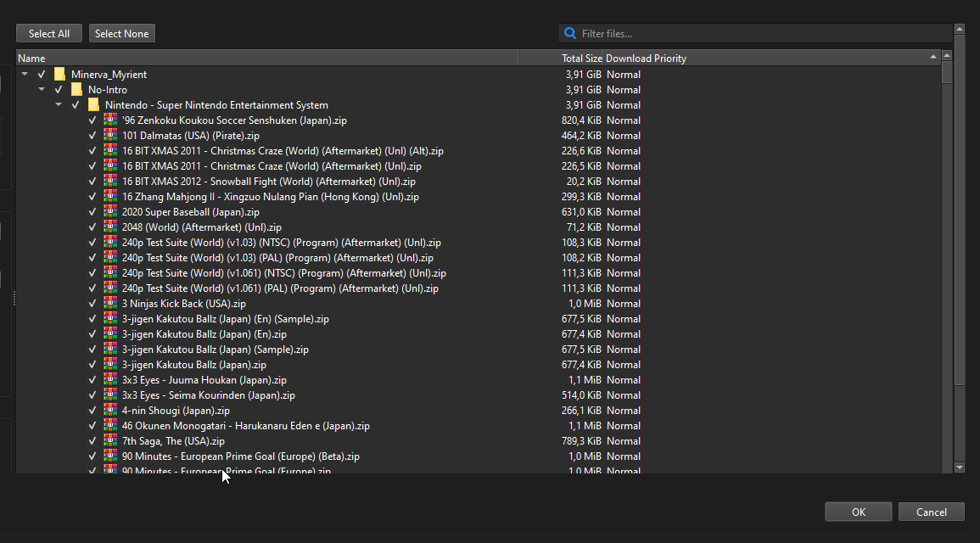Uncheck 101 Dalmatas (USA) (Pirate) checkbox
The image size is (980, 543).
point(92,136)
